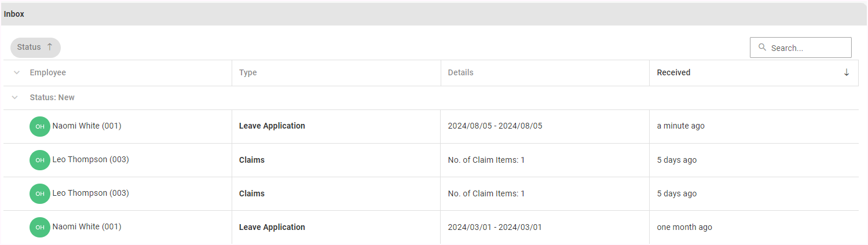The width and height of the screenshot is (868, 245).
Task: Click the 2024/08/05 - 2024/08/05 details cell
Action: pos(495,126)
